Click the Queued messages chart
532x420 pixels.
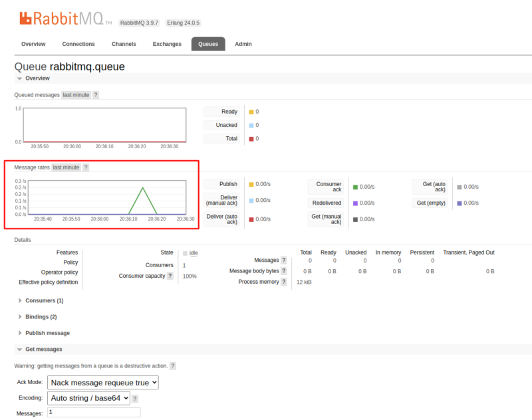tap(104, 125)
